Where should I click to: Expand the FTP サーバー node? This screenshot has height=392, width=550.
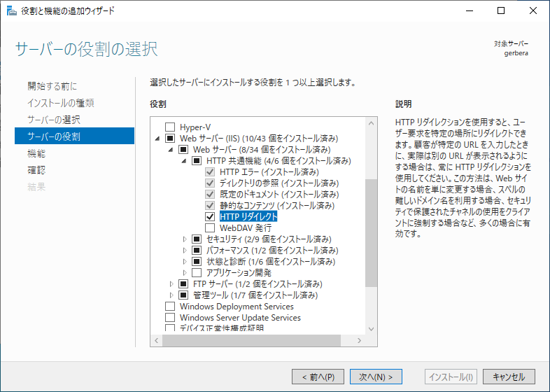171,284
